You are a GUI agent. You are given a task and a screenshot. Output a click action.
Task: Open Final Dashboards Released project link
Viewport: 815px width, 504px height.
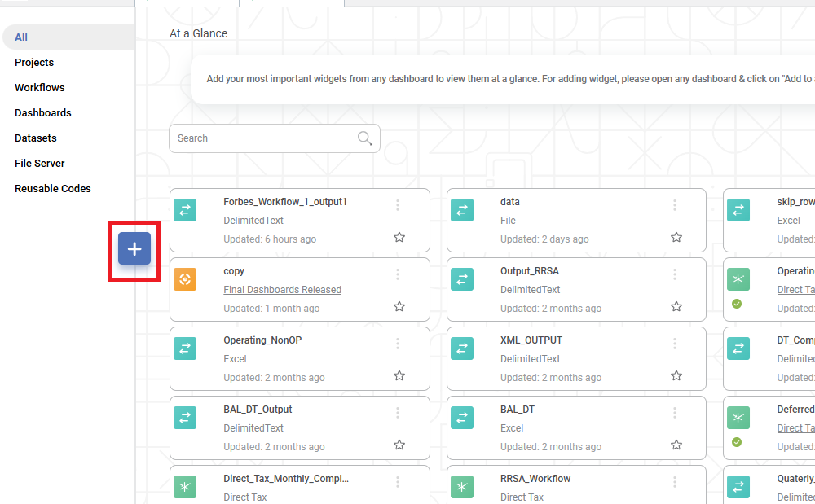(282, 290)
